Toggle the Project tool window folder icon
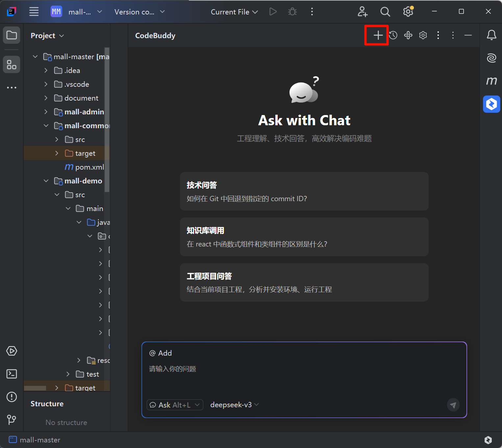Screen dimensions: 502x448 [12, 35]
